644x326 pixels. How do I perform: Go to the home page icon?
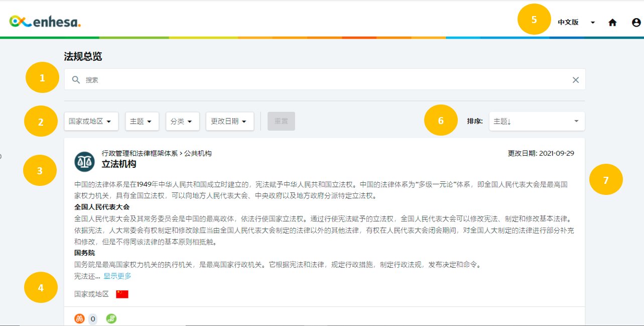[x=612, y=22]
